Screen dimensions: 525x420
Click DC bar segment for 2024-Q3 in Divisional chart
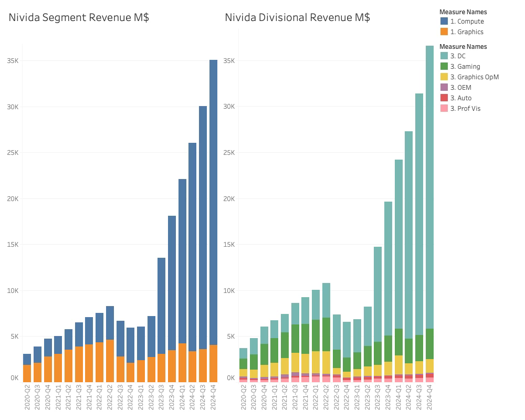419,214
